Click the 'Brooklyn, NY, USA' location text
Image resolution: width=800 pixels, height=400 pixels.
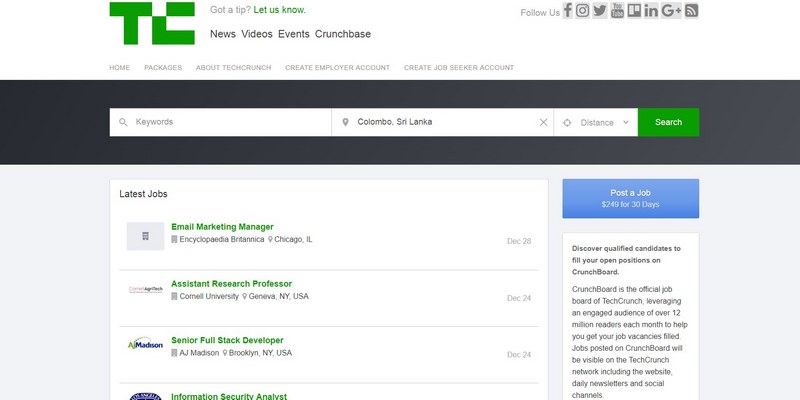point(260,353)
